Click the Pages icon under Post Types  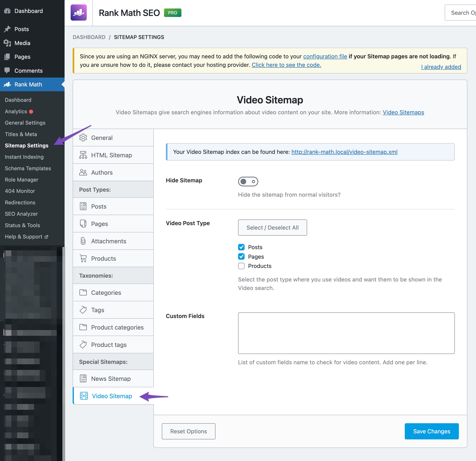coord(83,224)
